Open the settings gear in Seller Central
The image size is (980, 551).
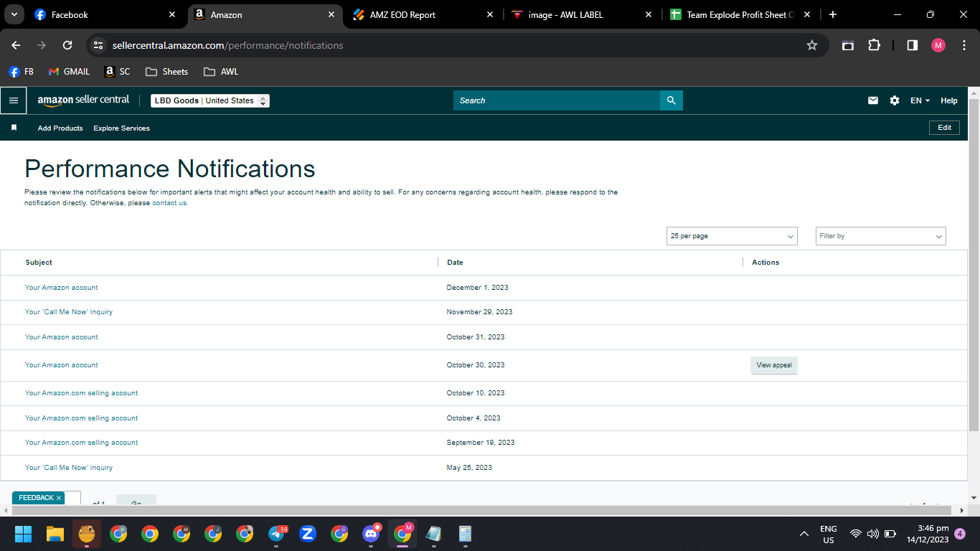(x=894, y=100)
